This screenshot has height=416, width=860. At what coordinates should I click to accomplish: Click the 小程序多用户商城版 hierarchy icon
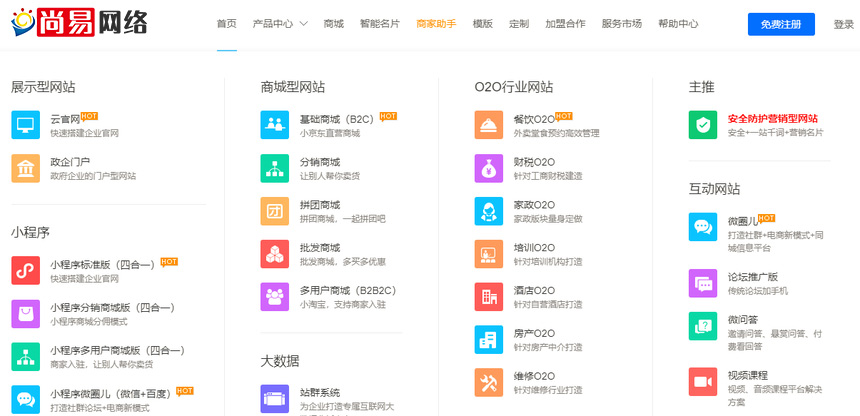tap(26, 357)
